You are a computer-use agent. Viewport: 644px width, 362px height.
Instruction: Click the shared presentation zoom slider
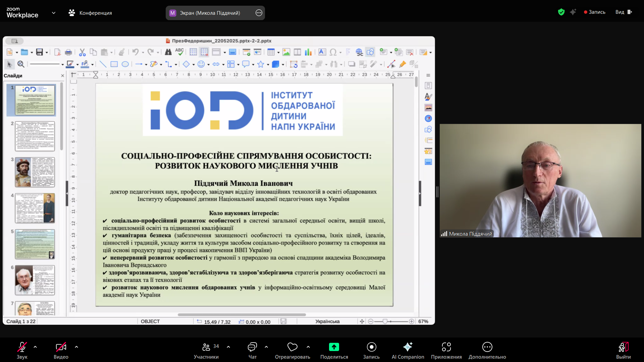click(385, 321)
